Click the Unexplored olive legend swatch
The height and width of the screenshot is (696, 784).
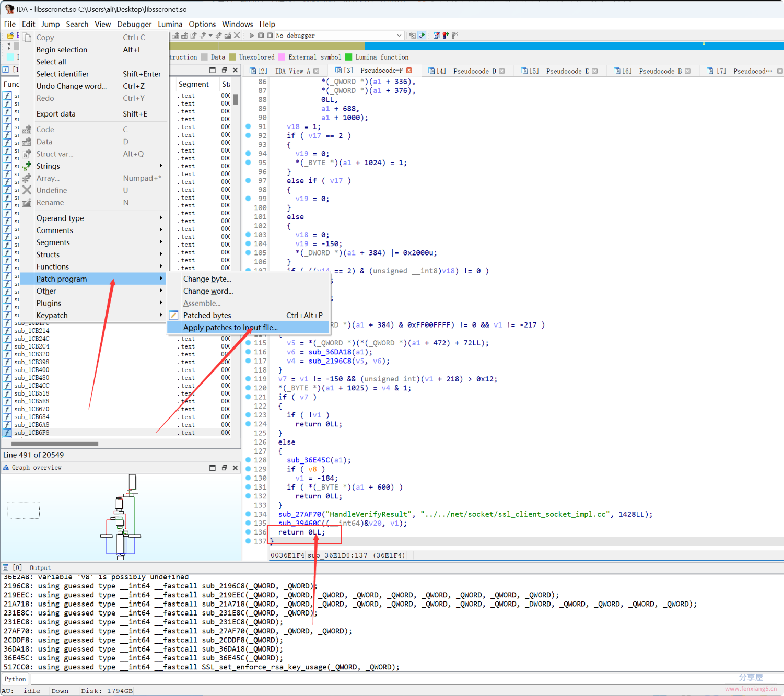[x=233, y=57]
